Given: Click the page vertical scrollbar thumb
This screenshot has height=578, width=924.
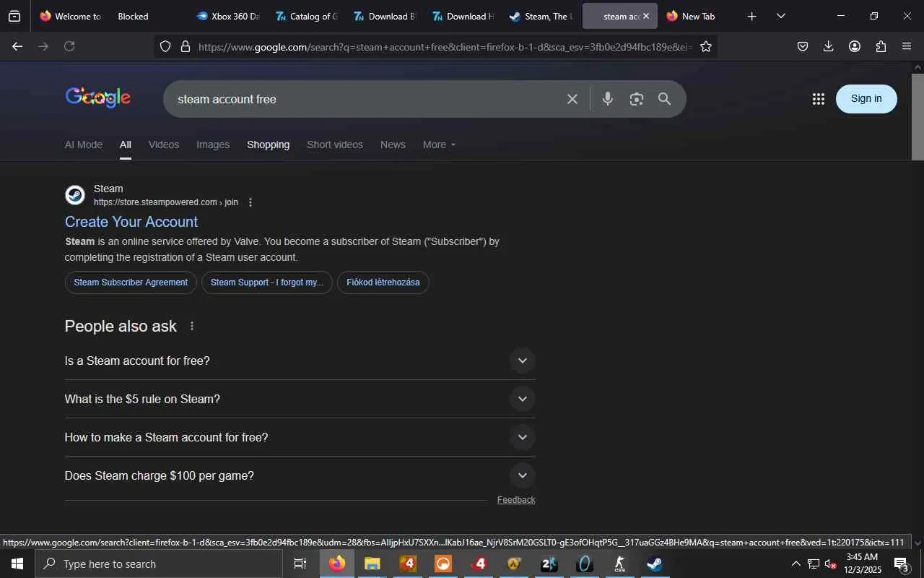Looking at the screenshot, I should tap(918, 116).
